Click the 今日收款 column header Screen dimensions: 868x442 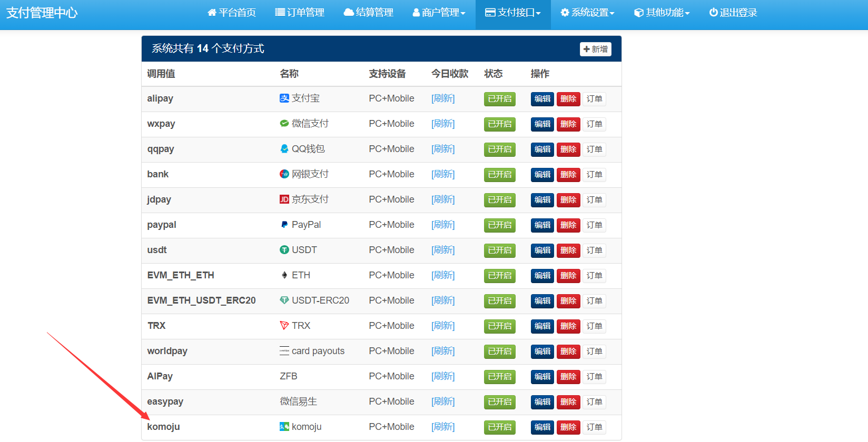click(x=450, y=74)
